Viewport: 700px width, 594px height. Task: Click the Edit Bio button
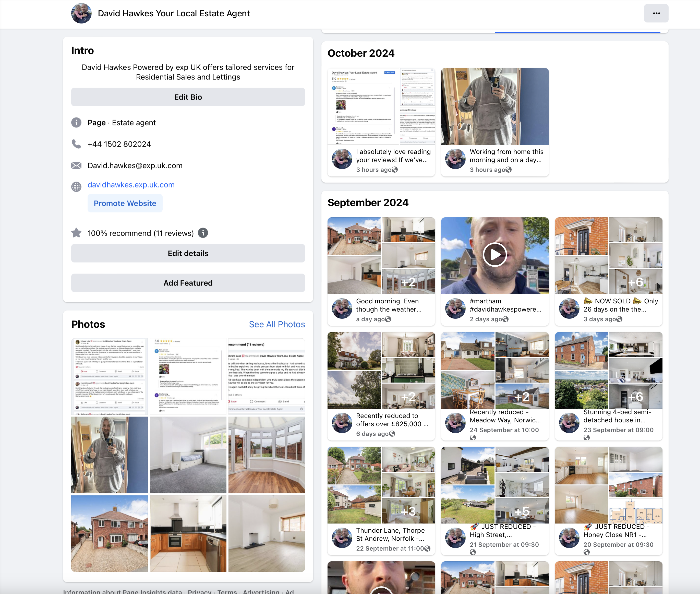point(188,97)
